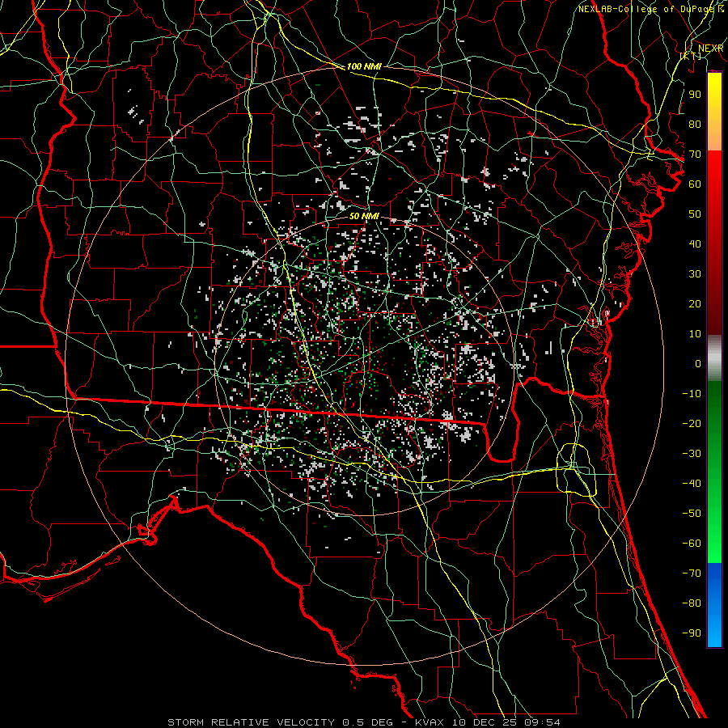This screenshot has height=728, width=728.
Task: Click the 0 value on velocity scale
Action: (698, 363)
